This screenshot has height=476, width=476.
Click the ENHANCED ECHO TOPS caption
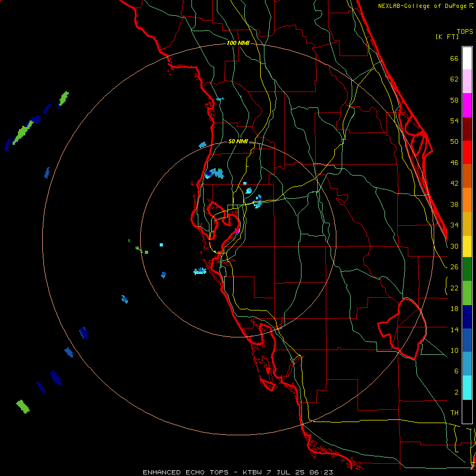coord(186,472)
